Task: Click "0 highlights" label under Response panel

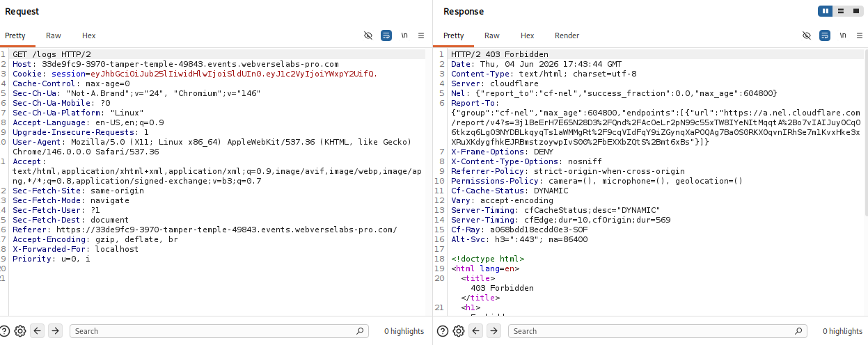Action: tap(842, 331)
